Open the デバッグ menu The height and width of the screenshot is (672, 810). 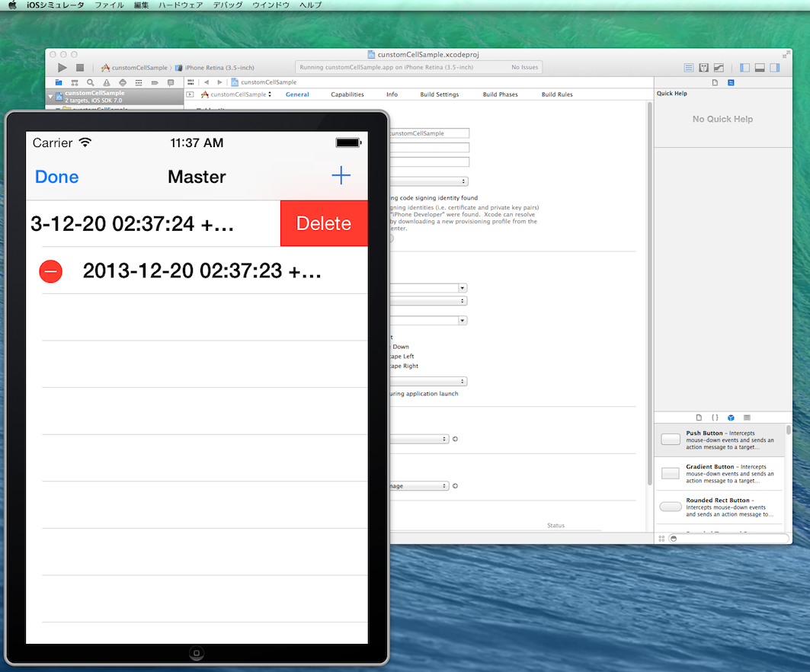click(228, 5)
